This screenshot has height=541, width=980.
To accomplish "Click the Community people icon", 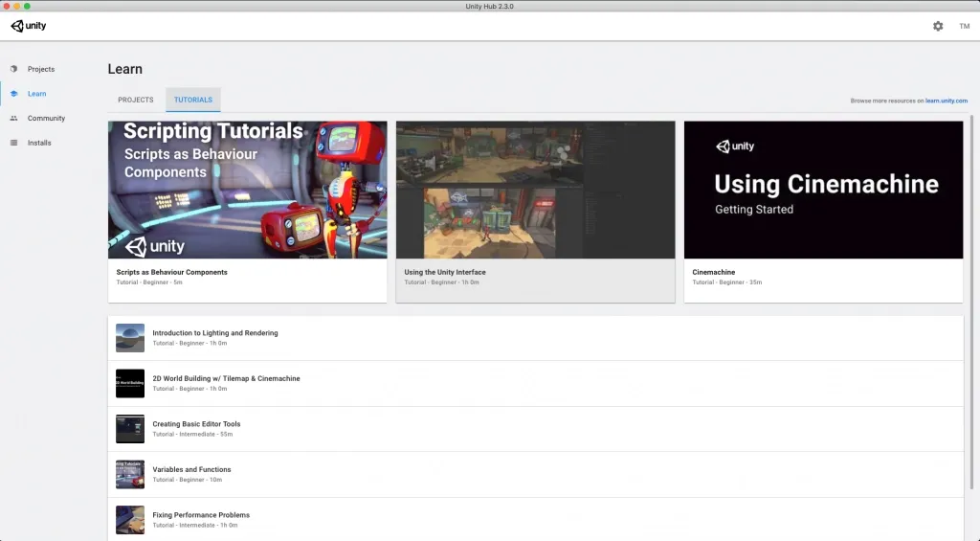I will [13, 118].
